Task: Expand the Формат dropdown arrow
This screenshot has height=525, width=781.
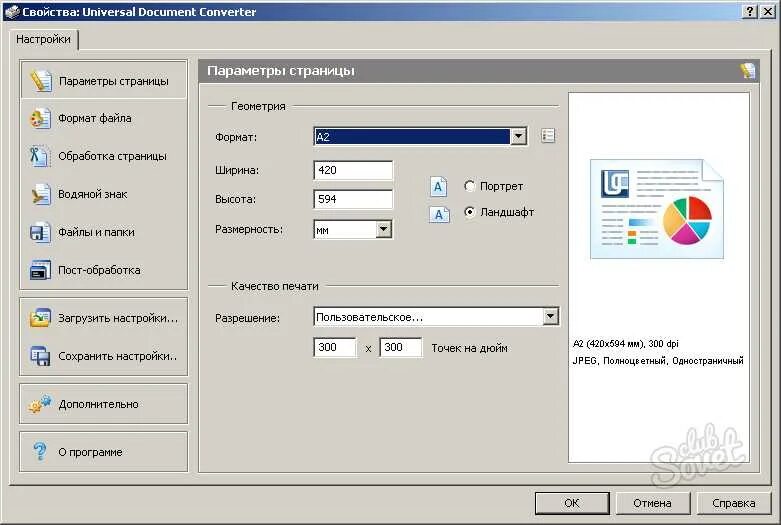Action: 519,136
